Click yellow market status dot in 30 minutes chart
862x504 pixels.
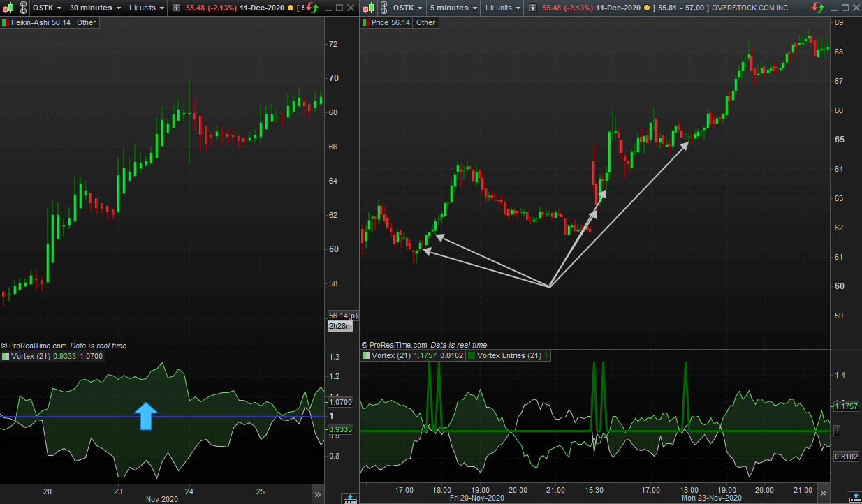pos(291,8)
